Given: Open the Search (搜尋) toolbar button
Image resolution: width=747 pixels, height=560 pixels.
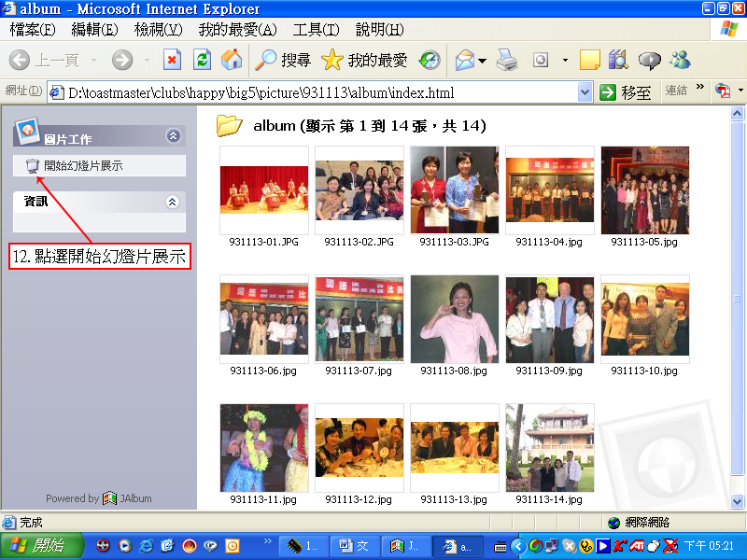Looking at the screenshot, I should pos(283,61).
